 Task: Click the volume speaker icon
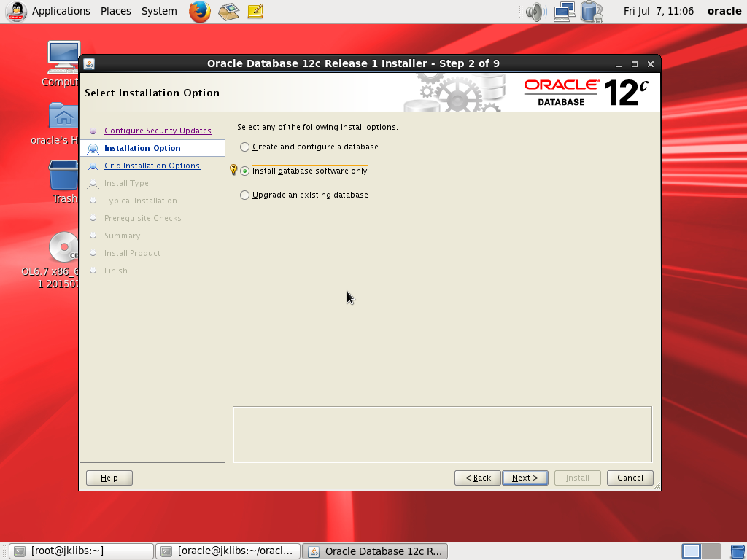click(536, 12)
